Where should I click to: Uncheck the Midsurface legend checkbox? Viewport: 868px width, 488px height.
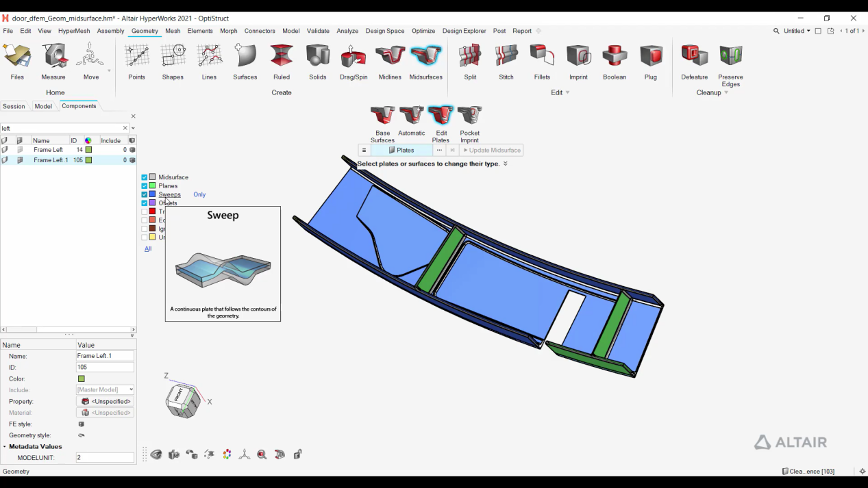(145, 177)
